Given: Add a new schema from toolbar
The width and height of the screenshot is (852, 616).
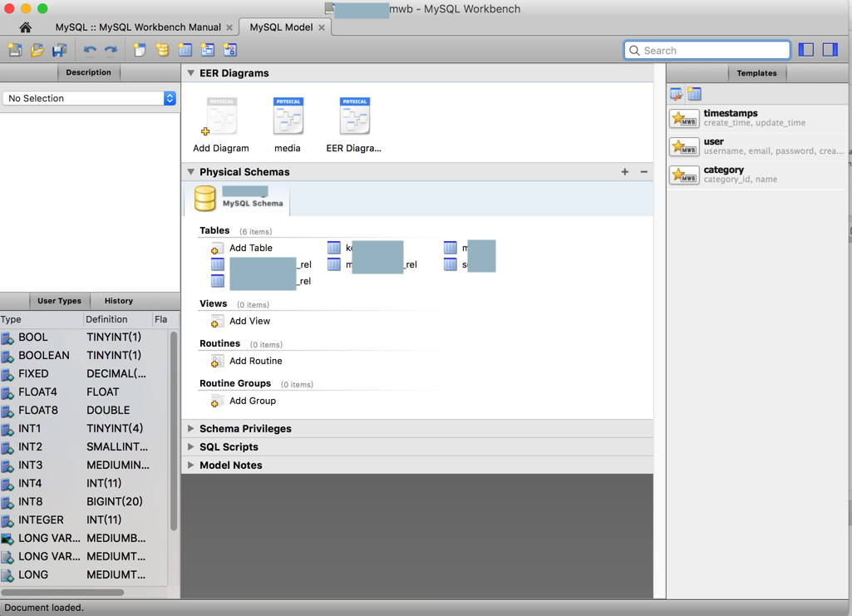Looking at the screenshot, I should click(162, 50).
